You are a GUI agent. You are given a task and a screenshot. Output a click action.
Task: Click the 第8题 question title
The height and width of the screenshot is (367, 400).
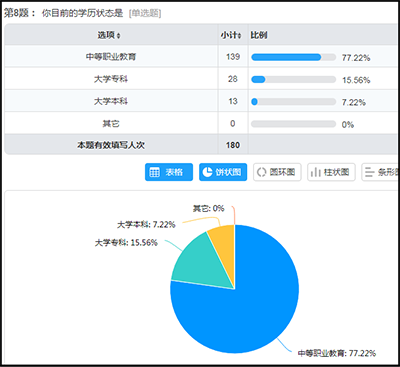click(63, 13)
